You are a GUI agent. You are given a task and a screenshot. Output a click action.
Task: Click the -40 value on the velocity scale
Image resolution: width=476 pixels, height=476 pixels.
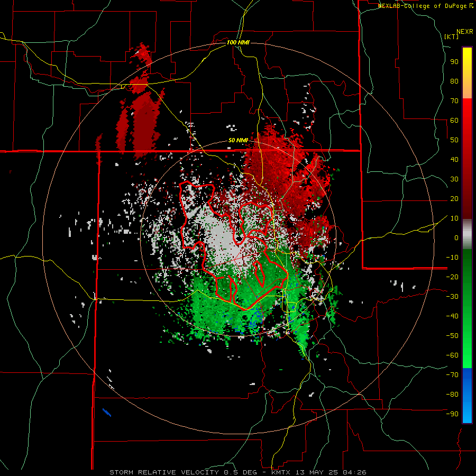pyautogui.click(x=452, y=316)
